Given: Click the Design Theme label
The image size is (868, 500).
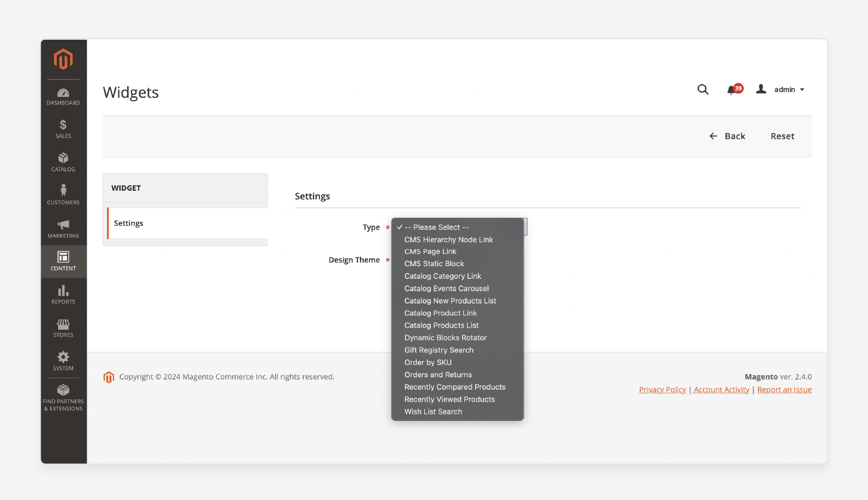Looking at the screenshot, I should point(354,260).
